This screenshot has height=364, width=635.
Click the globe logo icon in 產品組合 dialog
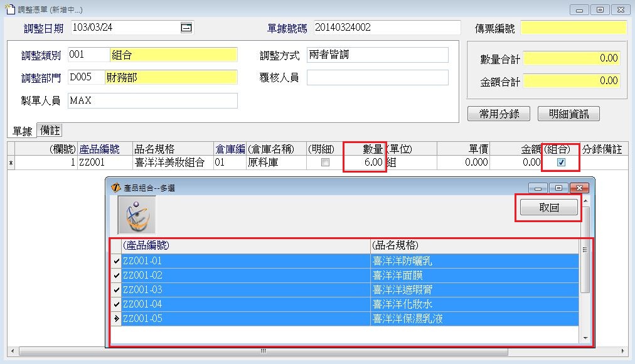(137, 214)
